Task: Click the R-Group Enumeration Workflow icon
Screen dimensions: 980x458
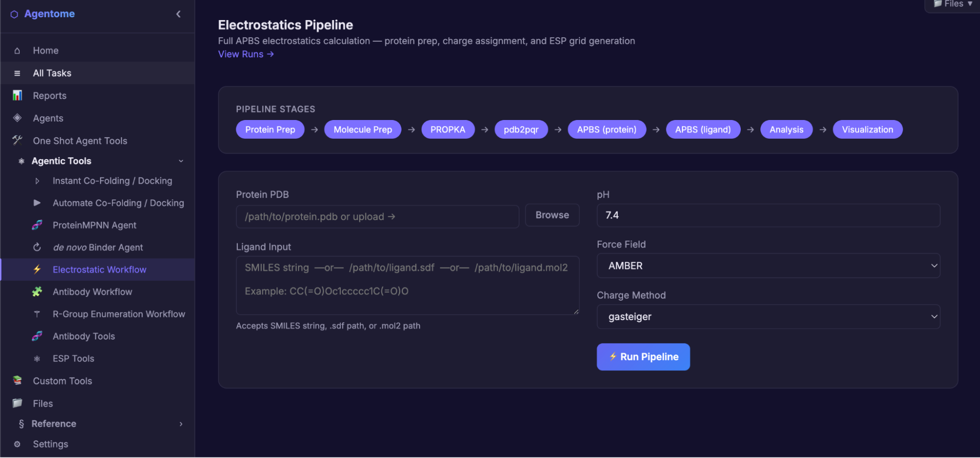Action: point(37,314)
